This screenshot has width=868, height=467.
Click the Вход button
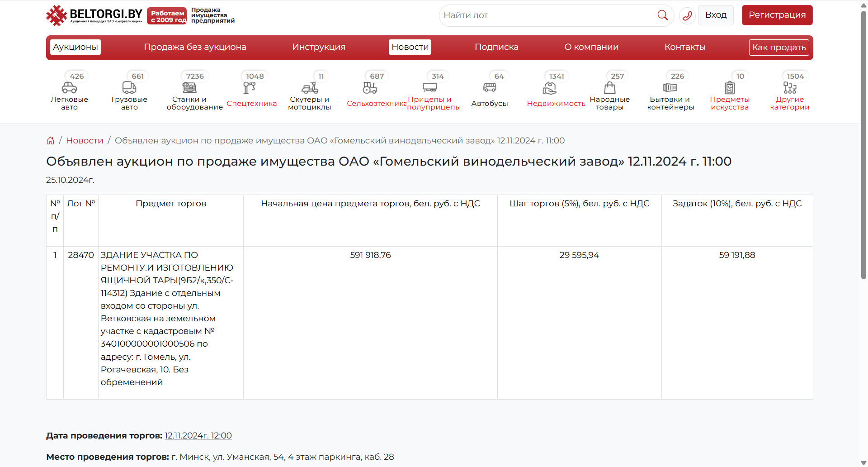coord(716,15)
